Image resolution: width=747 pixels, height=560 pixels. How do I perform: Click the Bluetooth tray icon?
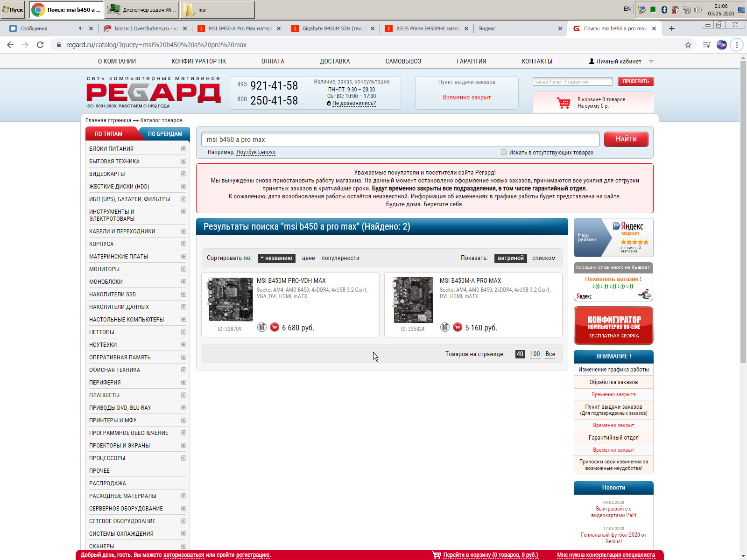pos(664,9)
